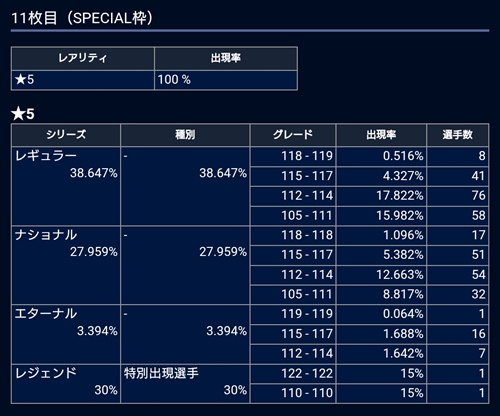Select the 100 % appearance rate cell
This screenshot has width=500, height=416.
[226, 80]
